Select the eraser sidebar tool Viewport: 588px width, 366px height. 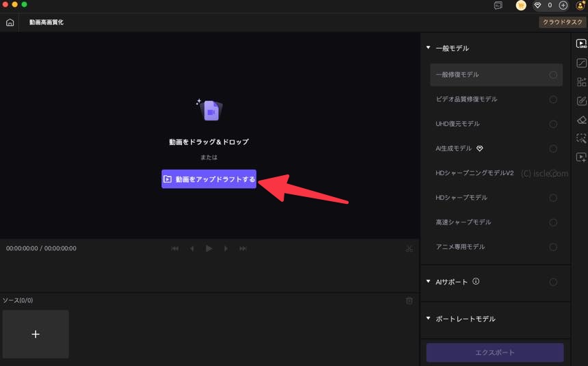tap(581, 120)
